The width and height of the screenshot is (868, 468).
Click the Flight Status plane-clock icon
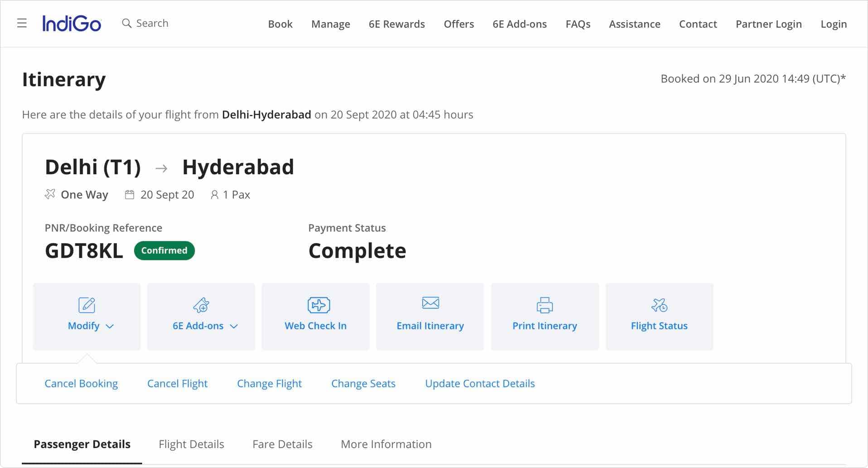point(659,305)
